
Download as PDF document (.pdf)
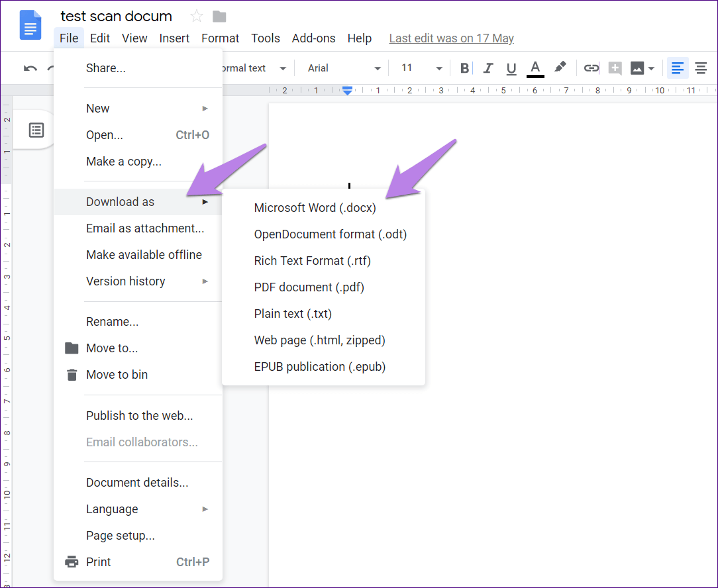click(324, 287)
